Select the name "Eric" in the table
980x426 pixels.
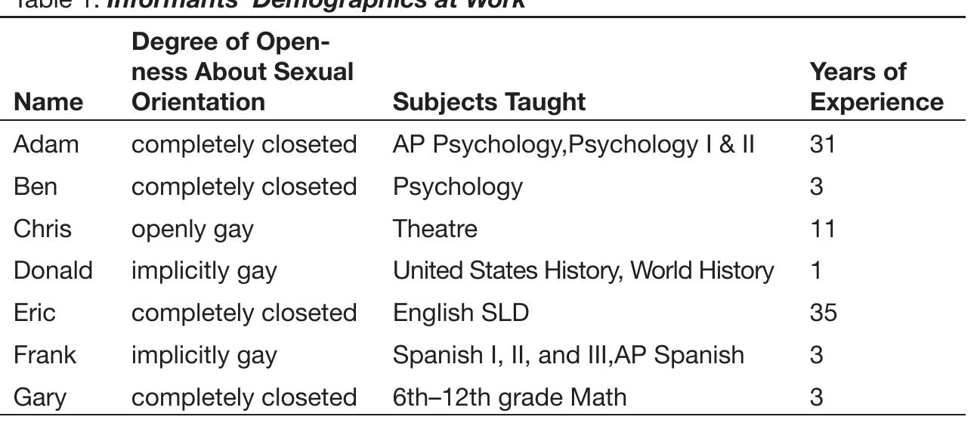tap(34, 313)
